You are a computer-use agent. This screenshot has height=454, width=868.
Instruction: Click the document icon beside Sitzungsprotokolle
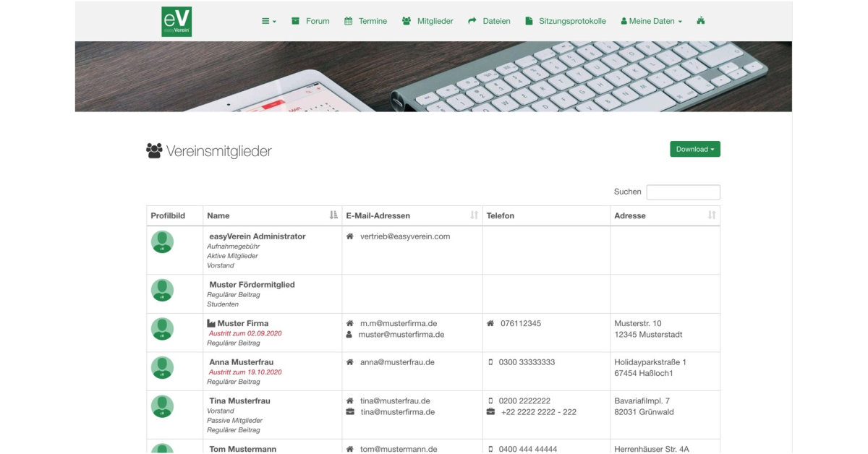tap(529, 21)
